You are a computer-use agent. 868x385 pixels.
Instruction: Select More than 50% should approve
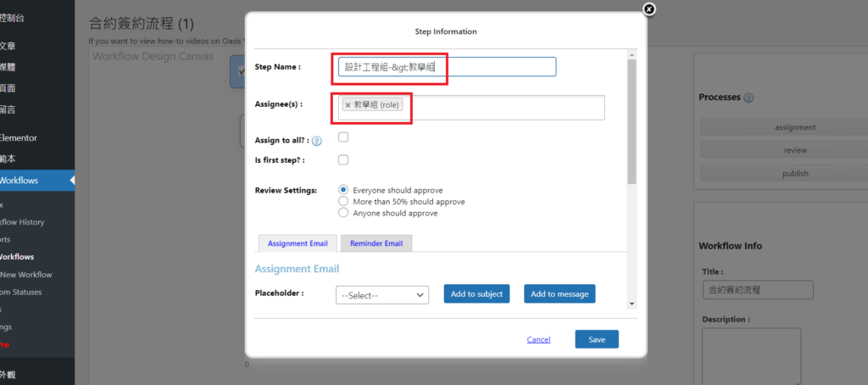(343, 202)
